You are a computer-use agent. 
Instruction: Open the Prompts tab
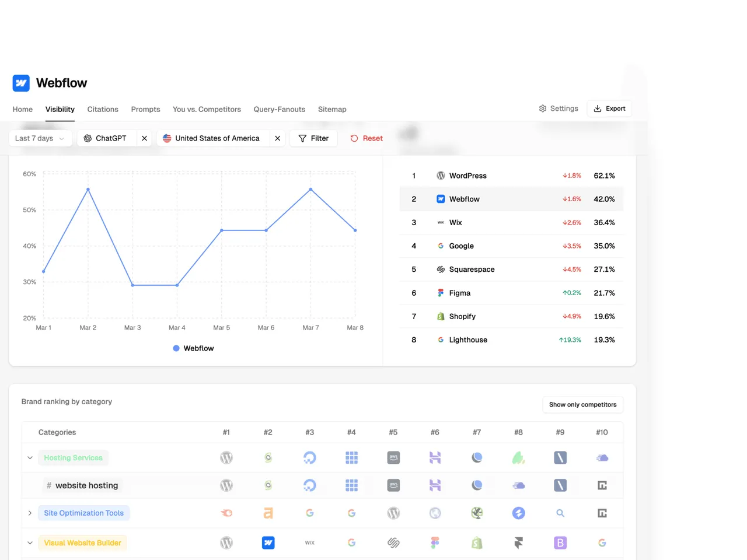tap(145, 109)
